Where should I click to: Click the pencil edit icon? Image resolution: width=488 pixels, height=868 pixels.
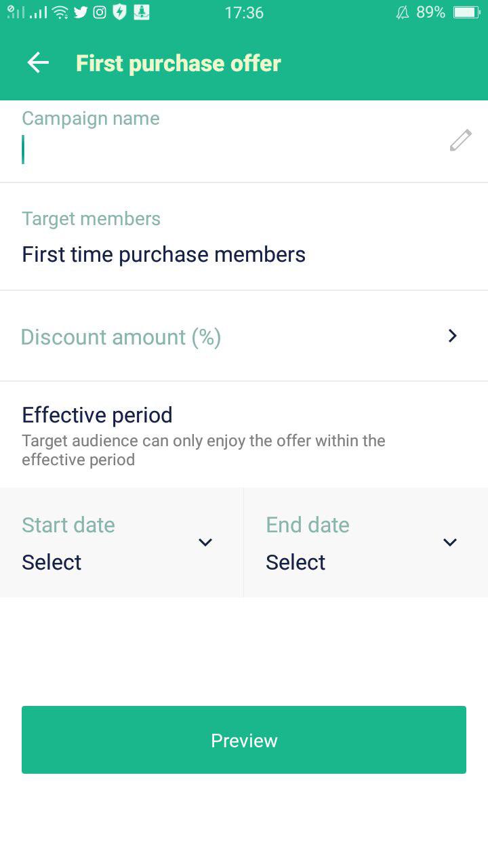(x=460, y=140)
